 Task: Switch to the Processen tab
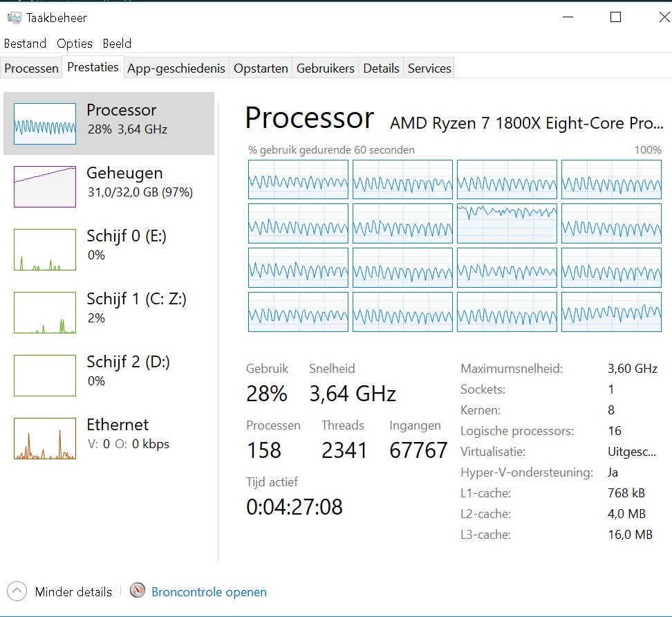pyautogui.click(x=31, y=68)
